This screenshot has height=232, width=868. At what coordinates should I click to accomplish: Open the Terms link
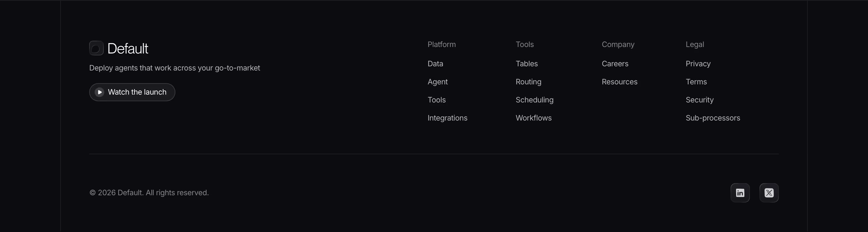coord(696,82)
